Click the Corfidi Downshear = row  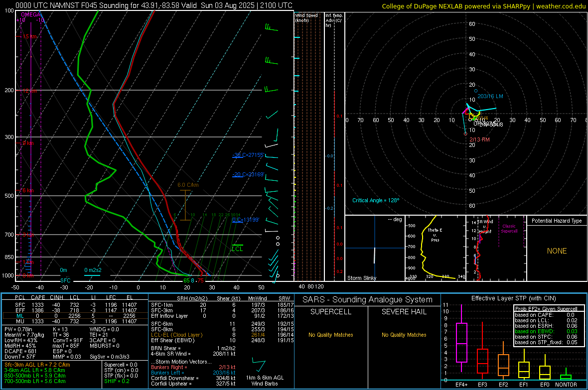[x=193, y=378]
